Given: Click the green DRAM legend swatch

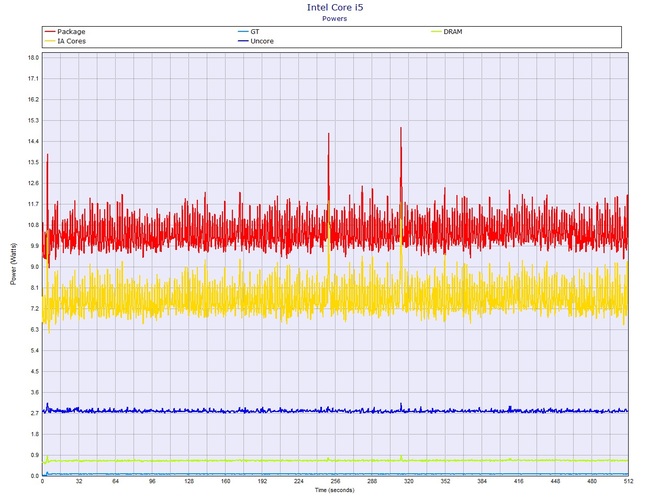Looking at the screenshot, I should pos(436,32).
